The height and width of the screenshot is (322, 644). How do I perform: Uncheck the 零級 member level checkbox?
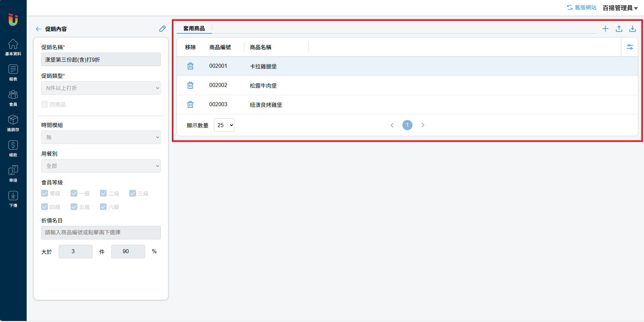pos(45,193)
